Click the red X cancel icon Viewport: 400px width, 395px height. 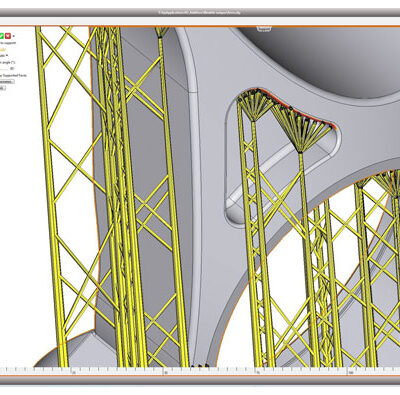[x=8, y=36]
